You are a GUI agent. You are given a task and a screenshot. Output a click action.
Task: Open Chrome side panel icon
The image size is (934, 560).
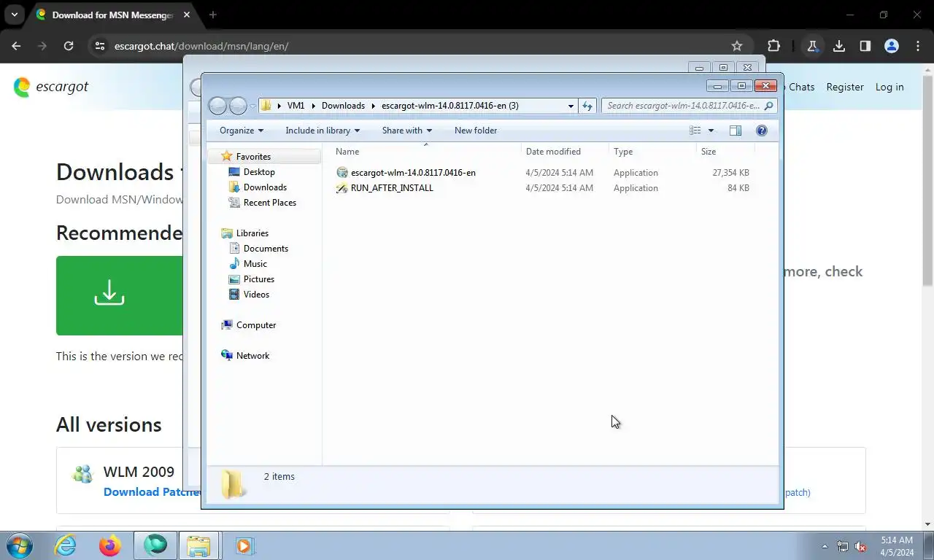pyautogui.click(x=865, y=46)
